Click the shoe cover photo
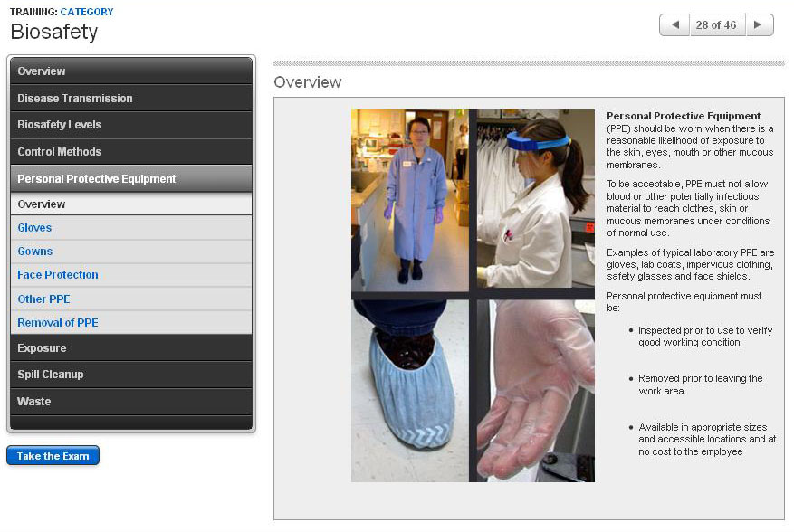This screenshot has width=794, height=532. pos(409,390)
